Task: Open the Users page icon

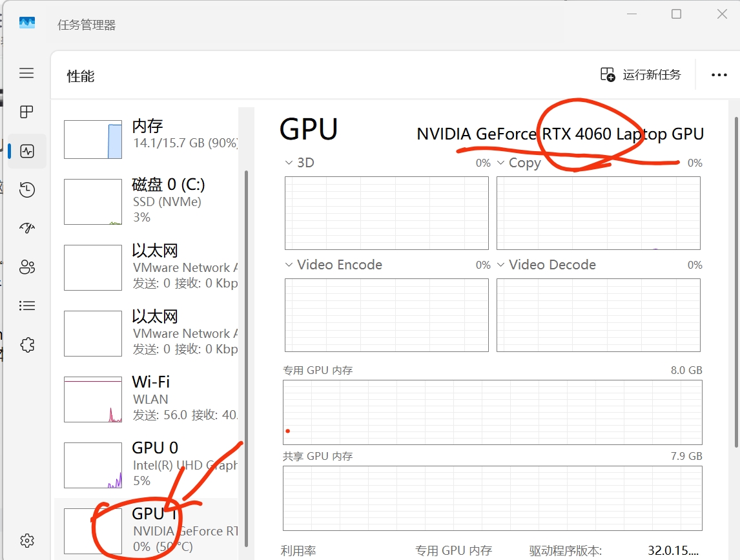Action: (27, 267)
